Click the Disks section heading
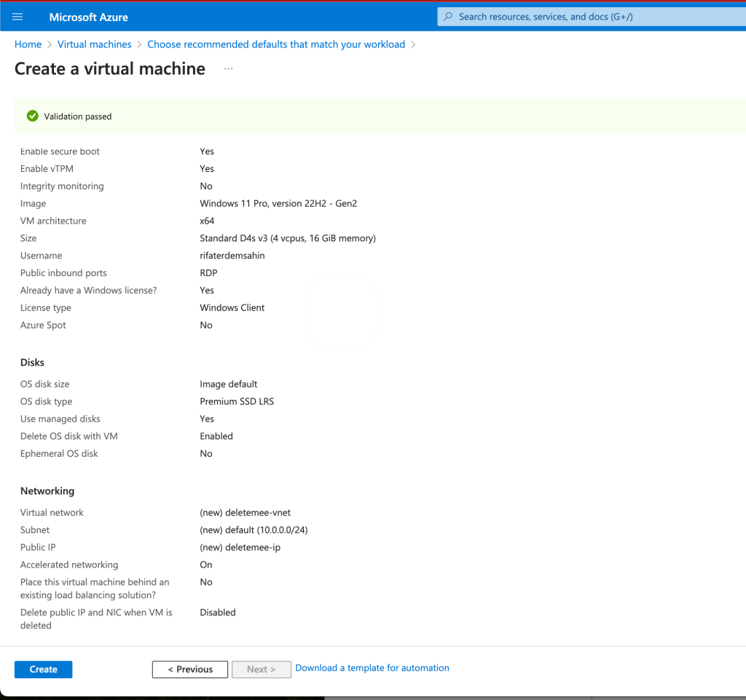 point(32,362)
